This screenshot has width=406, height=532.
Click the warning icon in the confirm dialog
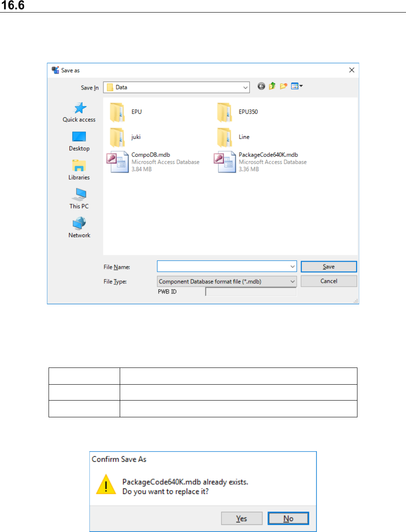point(106,484)
